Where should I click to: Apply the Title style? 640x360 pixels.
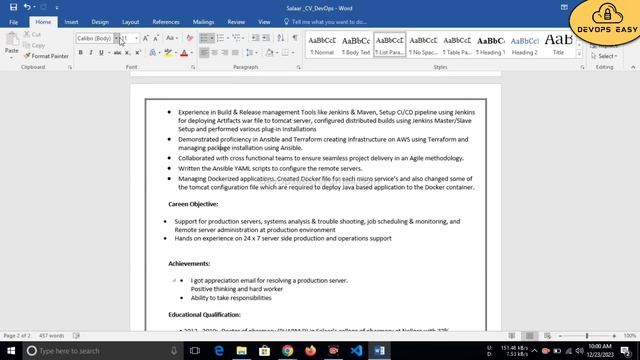click(558, 45)
